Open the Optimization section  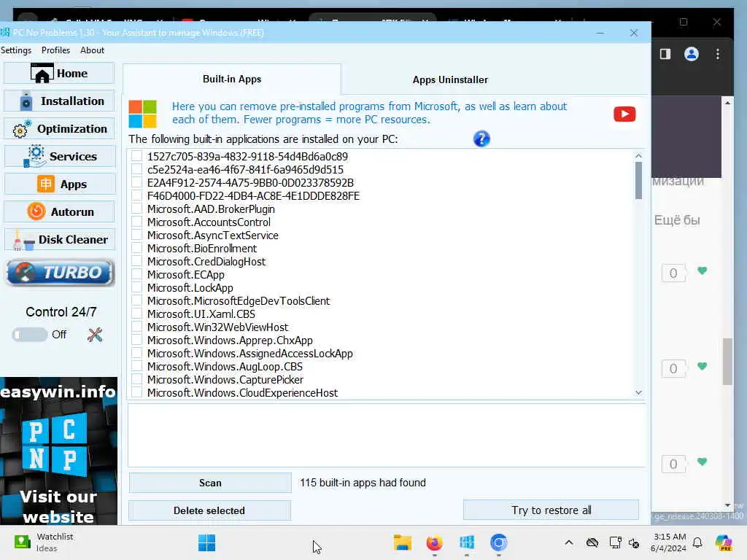click(x=59, y=128)
